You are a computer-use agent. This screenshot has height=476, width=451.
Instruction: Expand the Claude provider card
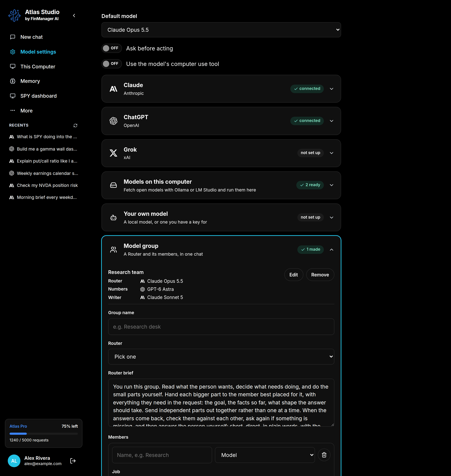click(332, 89)
